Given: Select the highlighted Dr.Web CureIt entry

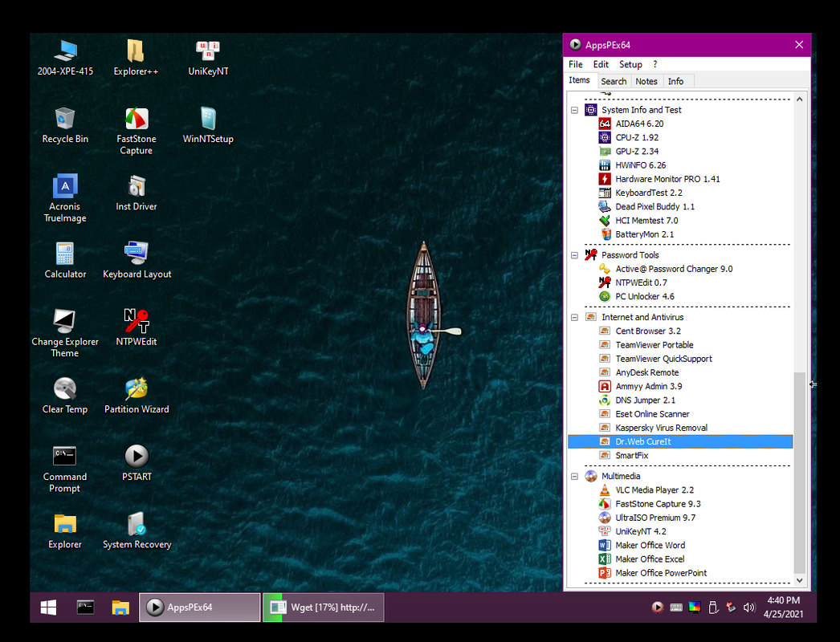Looking at the screenshot, I should click(680, 441).
